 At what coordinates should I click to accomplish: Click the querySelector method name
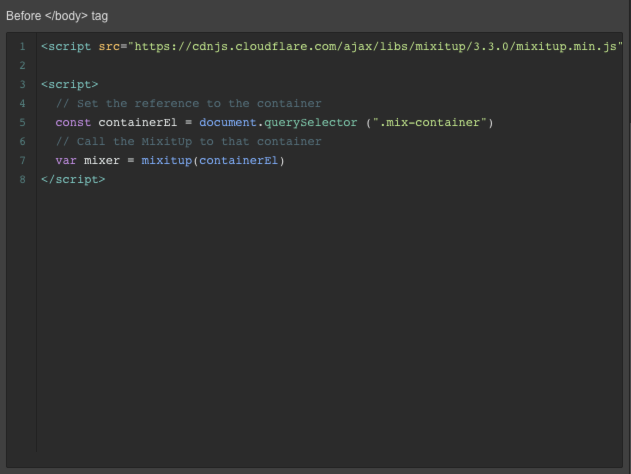pos(311,123)
